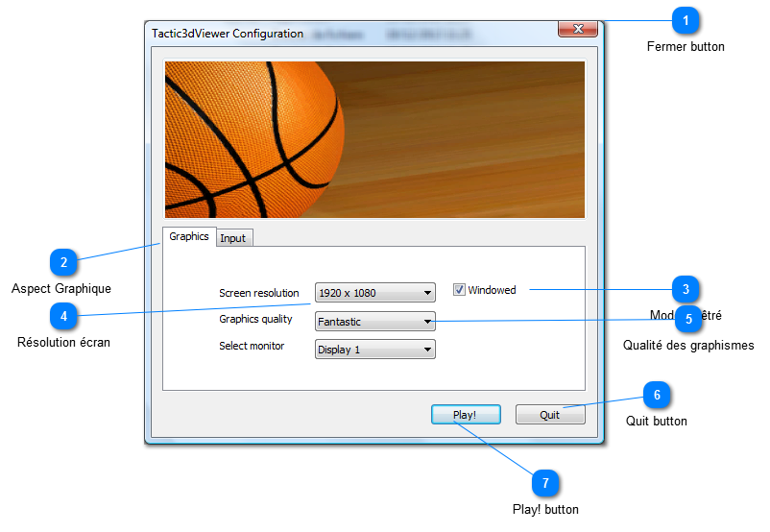Click the basketball banner image
The width and height of the screenshot is (770, 532).
[374, 139]
